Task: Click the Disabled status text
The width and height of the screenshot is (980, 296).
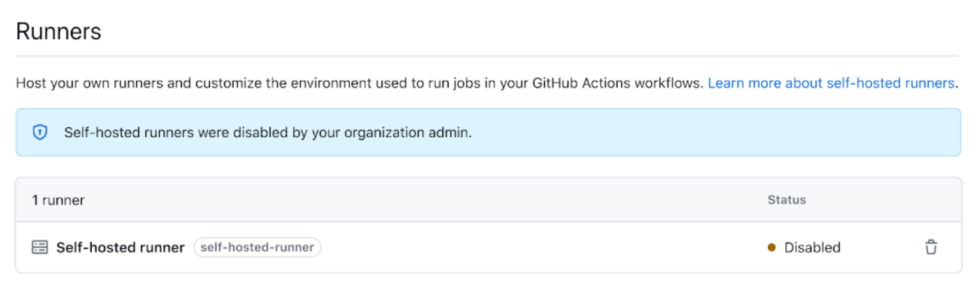Action: [812, 248]
